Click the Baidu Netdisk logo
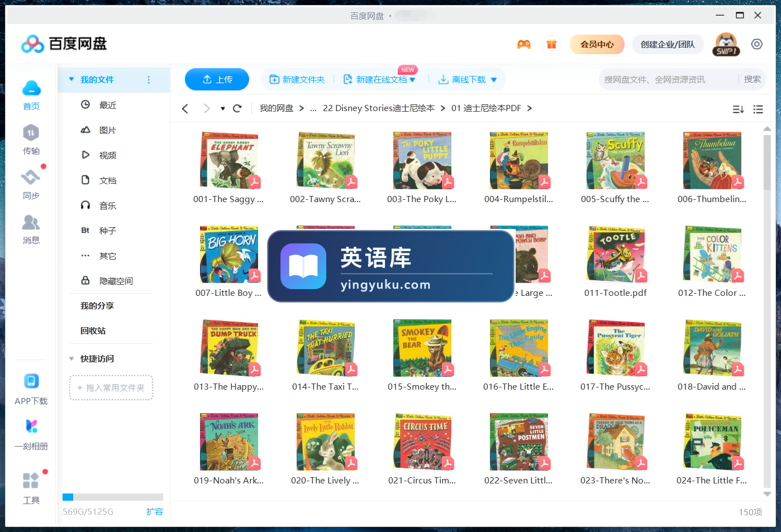The height and width of the screenshot is (532, 781). click(x=64, y=44)
